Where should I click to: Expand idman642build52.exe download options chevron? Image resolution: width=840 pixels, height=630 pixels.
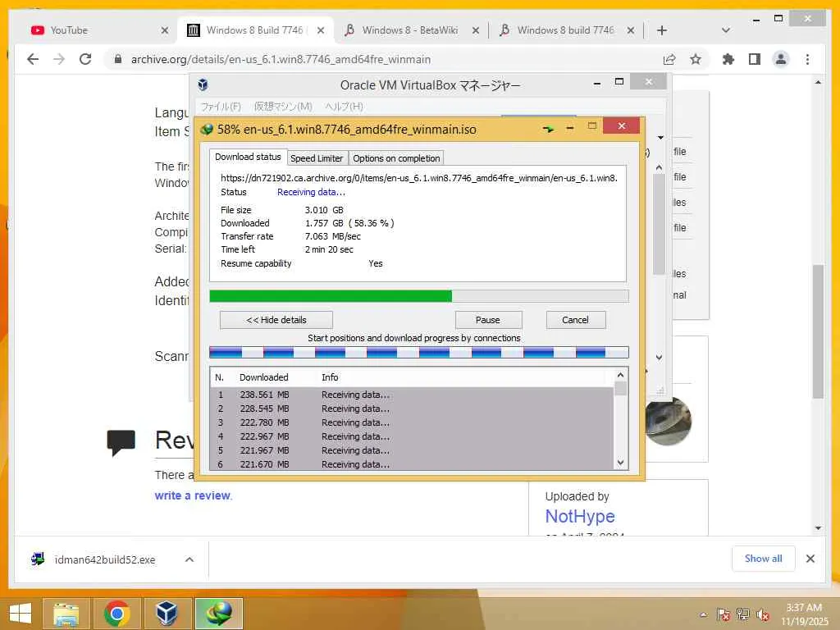pos(189,559)
